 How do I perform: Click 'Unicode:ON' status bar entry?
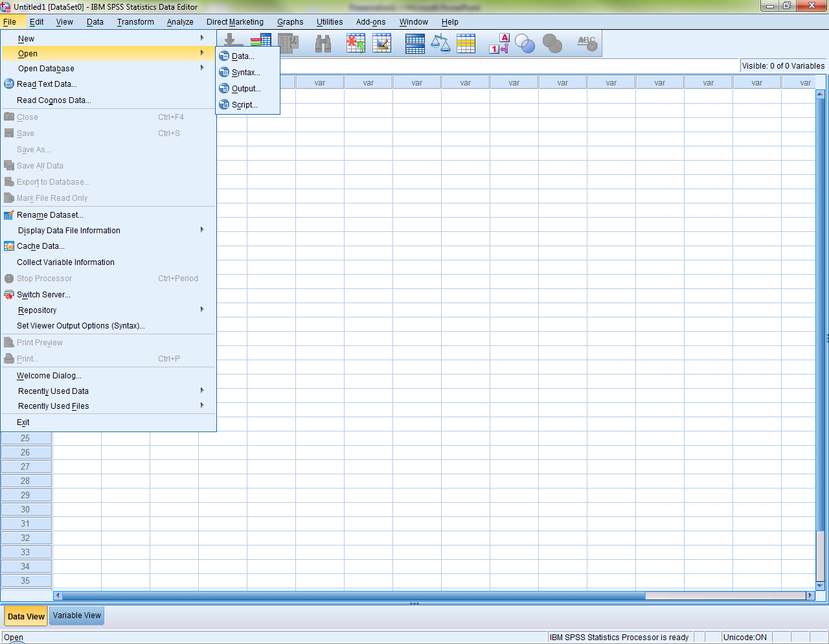click(745, 638)
